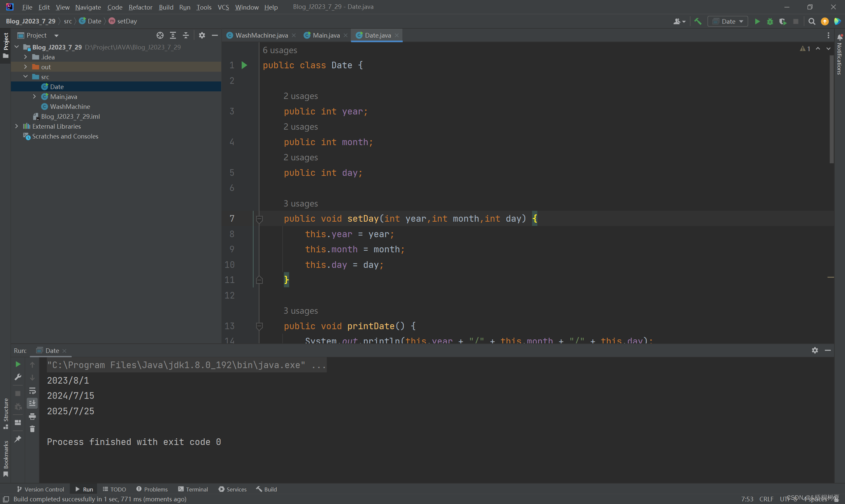Viewport: 845px width, 504px height.
Task: Collapse the src folder
Action: click(25, 77)
